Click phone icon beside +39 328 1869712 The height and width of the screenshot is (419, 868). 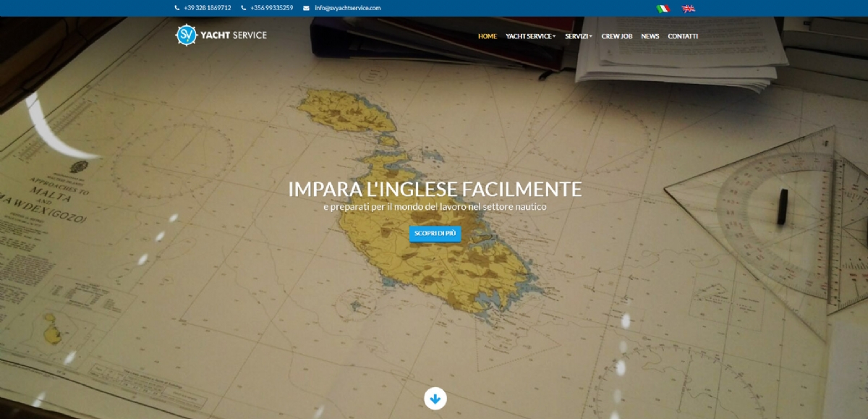pos(177,8)
